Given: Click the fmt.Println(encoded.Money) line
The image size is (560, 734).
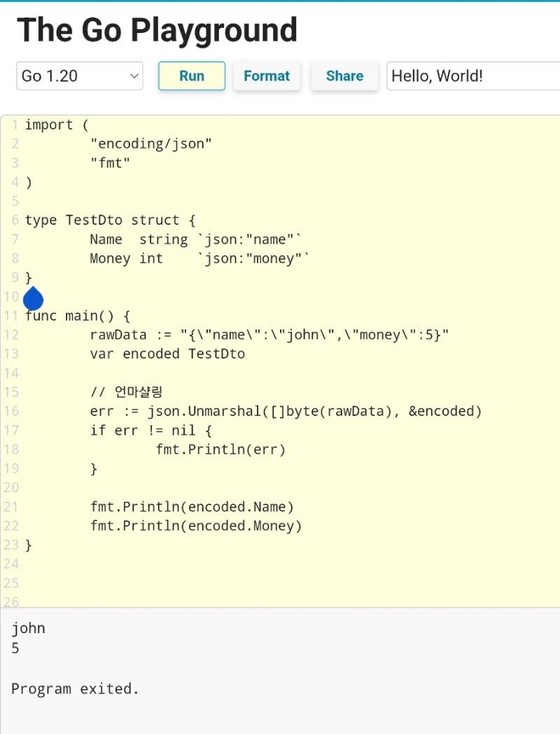Looking at the screenshot, I should tap(196, 526).
